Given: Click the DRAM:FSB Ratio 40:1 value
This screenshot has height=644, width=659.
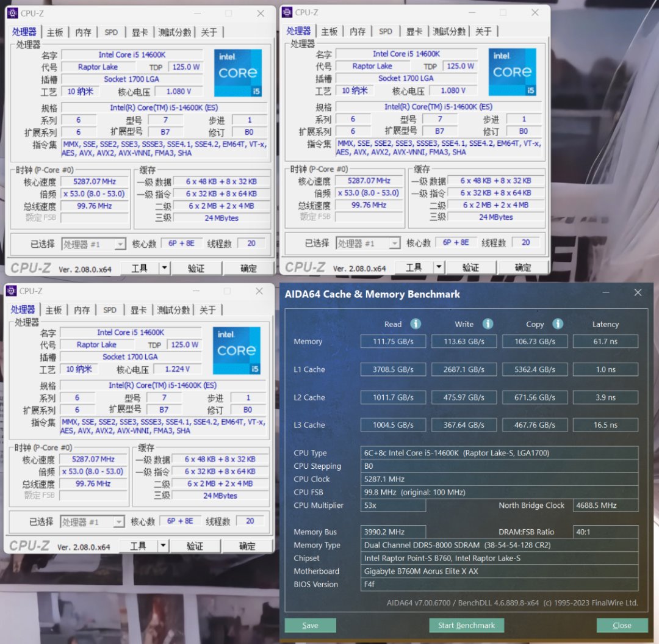Looking at the screenshot, I should [606, 532].
